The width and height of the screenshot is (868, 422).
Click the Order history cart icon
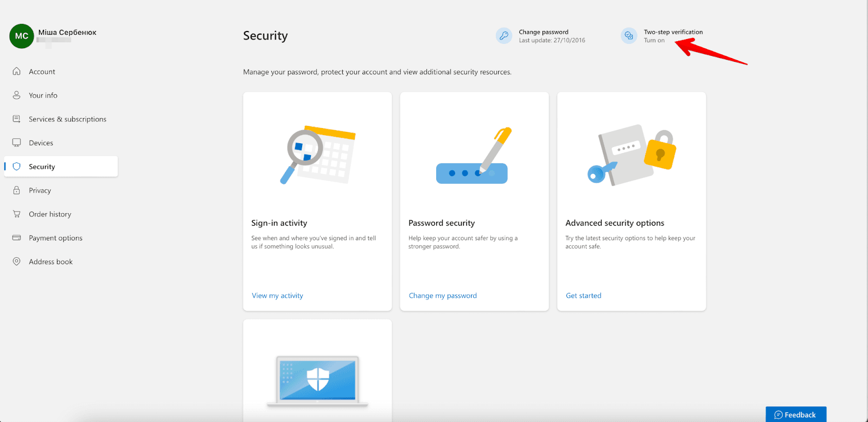(x=17, y=214)
